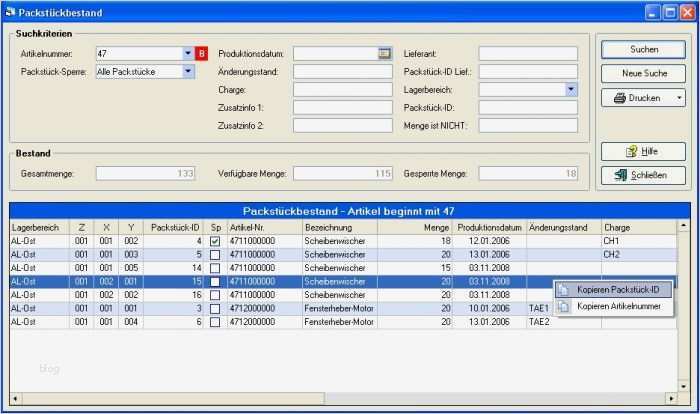Uncheck Sp checkbox for Packstück-ID 4
The width and height of the screenshot is (700, 414).
pos(215,241)
